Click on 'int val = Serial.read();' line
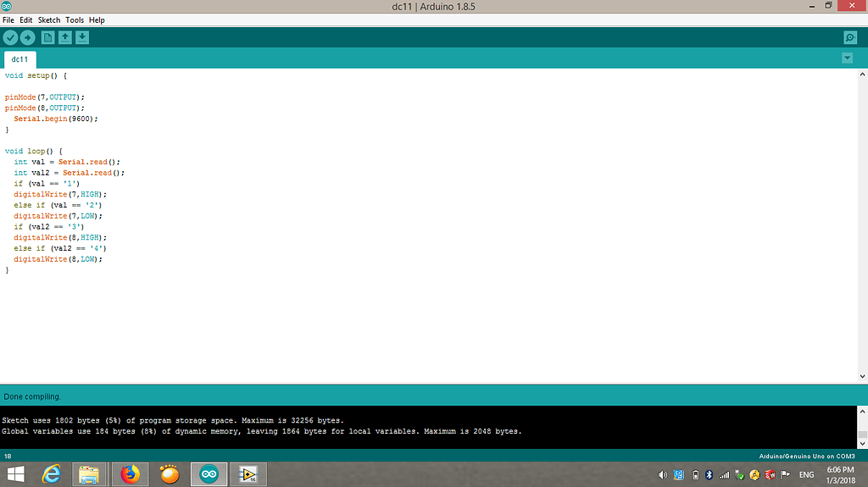 point(67,162)
